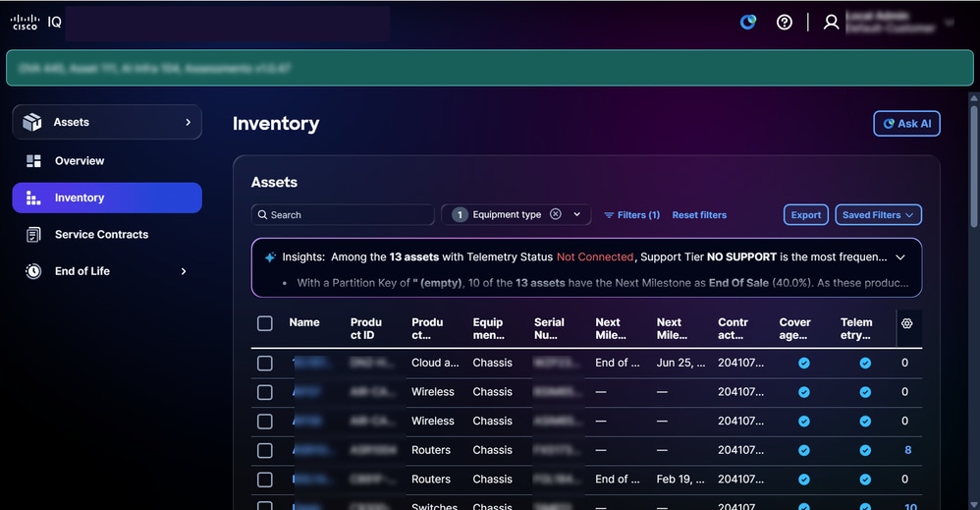This screenshot has width=980, height=510.
Task: Open the user account dropdown arrow
Action: click(x=950, y=23)
